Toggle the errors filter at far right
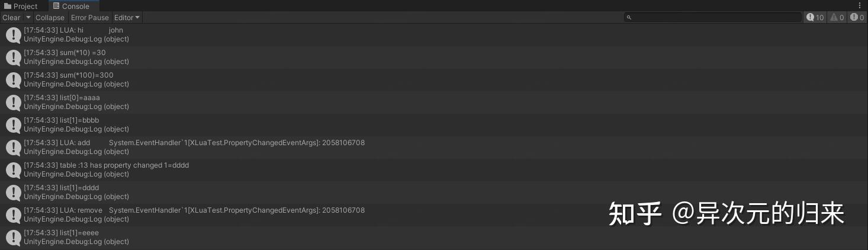Viewport: 868px width, 250px height. (857, 18)
